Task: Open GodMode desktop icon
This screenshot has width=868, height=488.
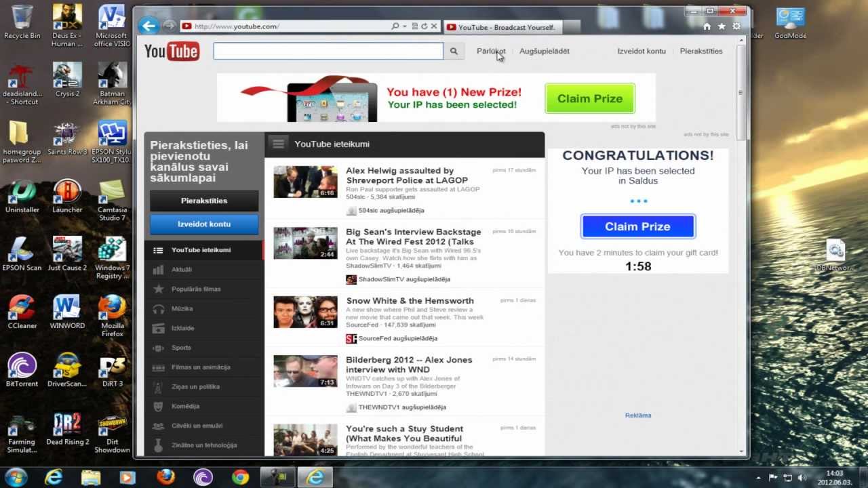Action: tap(790, 22)
